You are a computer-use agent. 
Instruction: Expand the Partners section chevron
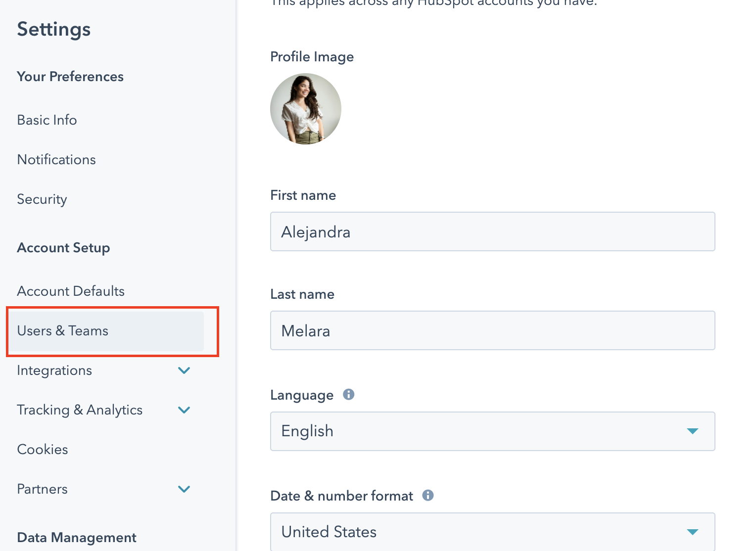click(184, 489)
